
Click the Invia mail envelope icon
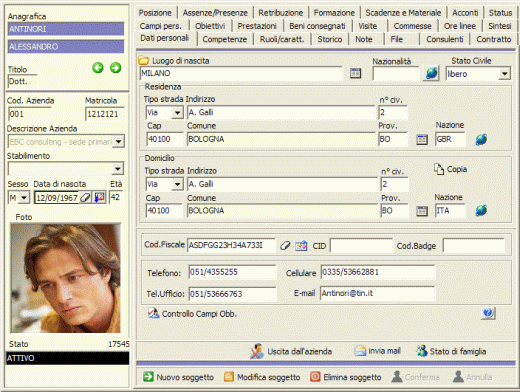coord(360,351)
